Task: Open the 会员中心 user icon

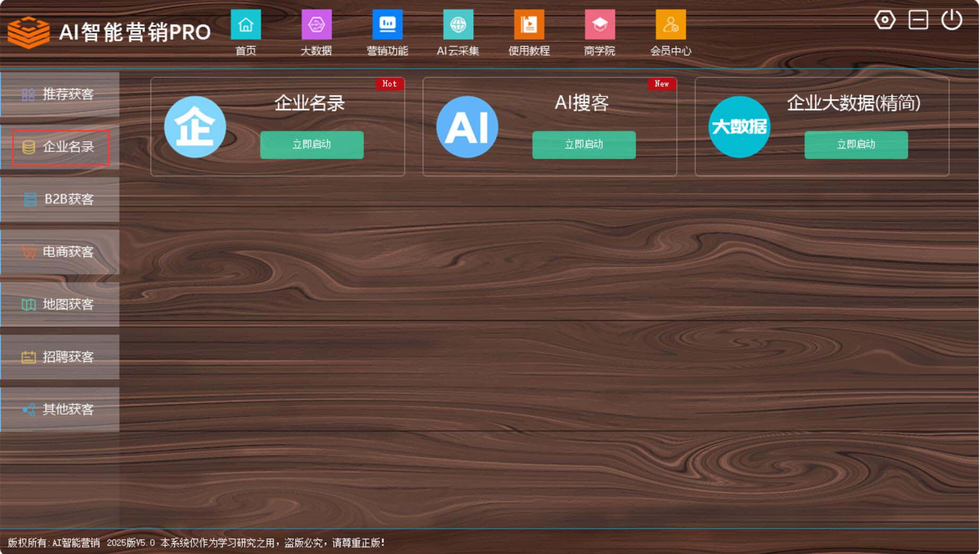Action: coord(671,25)
